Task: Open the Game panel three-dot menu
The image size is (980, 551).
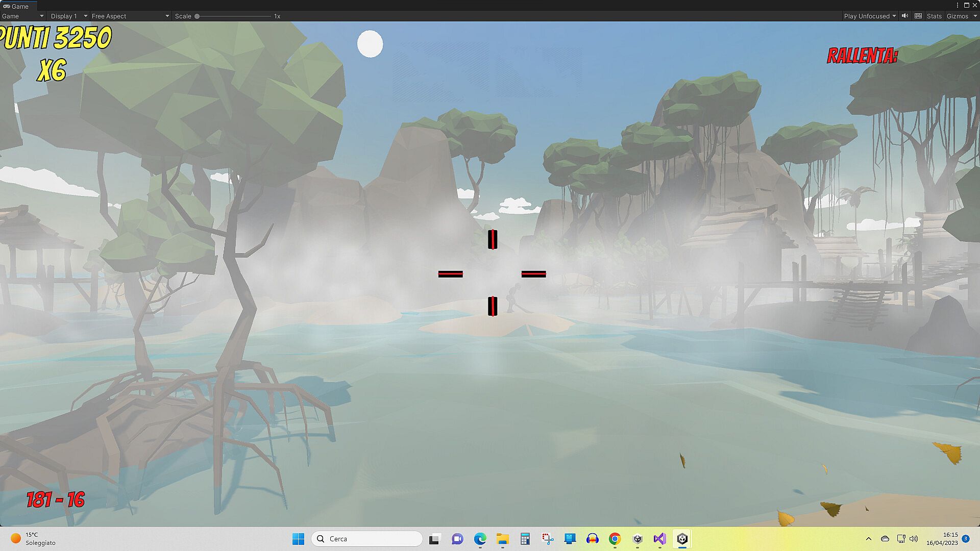Action: point(957,5)
